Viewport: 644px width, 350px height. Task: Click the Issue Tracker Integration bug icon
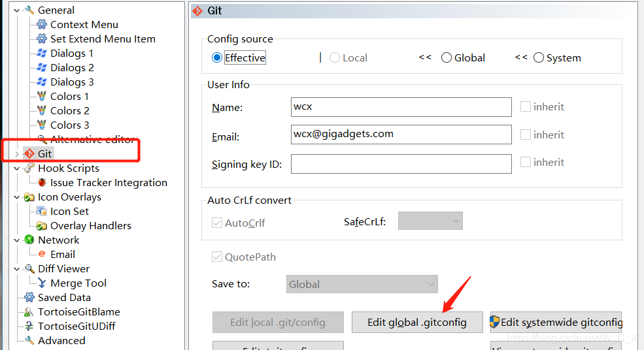tap(41, 182)
